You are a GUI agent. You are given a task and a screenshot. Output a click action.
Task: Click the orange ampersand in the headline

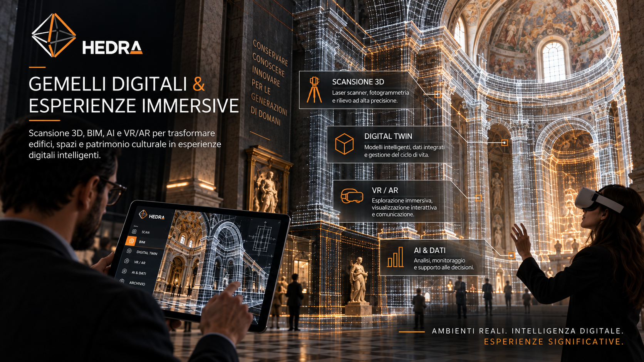tap(199, 84)
